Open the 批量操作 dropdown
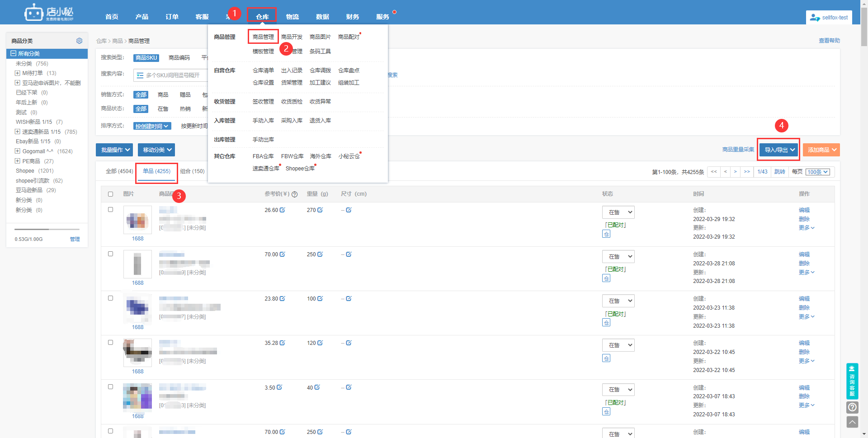Viewport: 868px width, 438px height. (114, 150)
